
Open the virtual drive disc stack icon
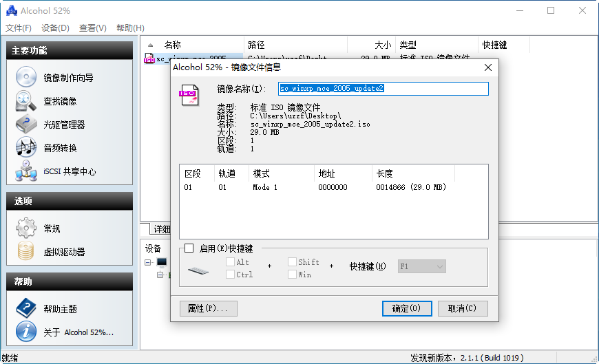point(26,251)
